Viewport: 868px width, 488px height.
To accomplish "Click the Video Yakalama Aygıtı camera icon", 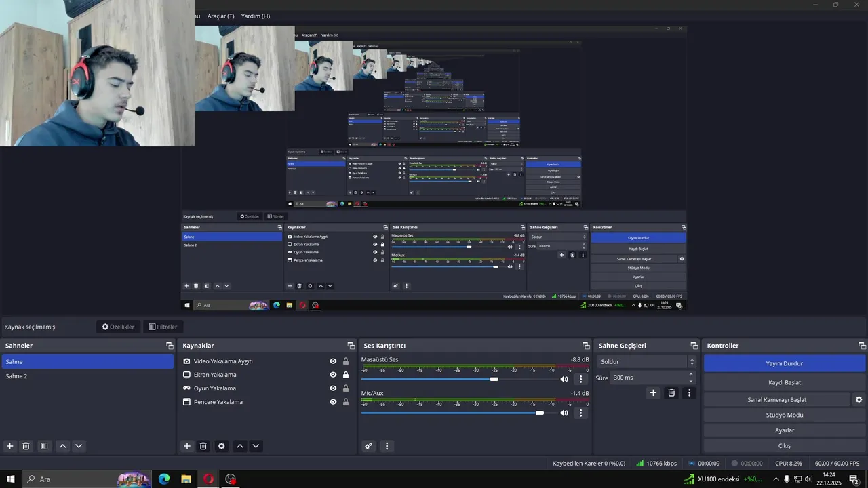I will 187,361.
